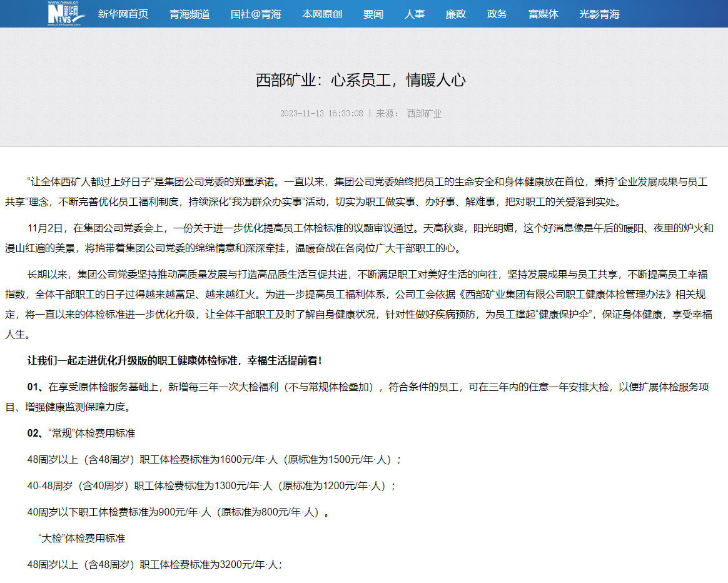Open the 新华网首页 navigation link
This screenshot has height=583, width=728.
tap(123, 14)
